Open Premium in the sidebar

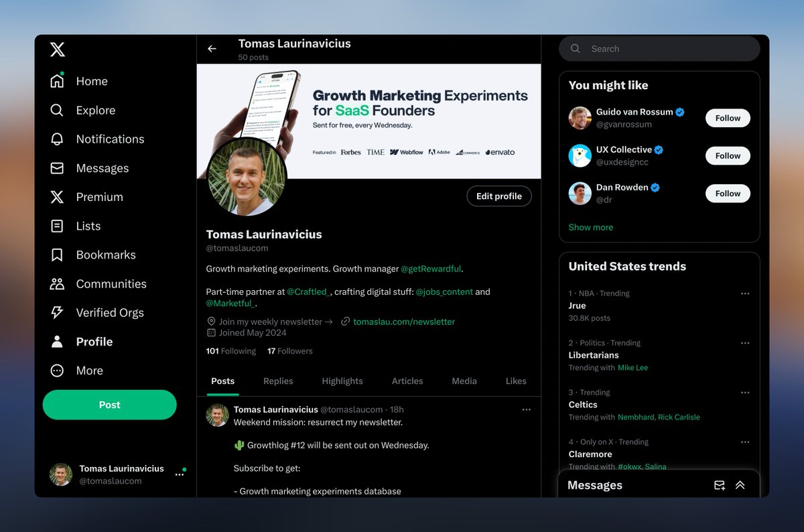[x=86, y=197]
